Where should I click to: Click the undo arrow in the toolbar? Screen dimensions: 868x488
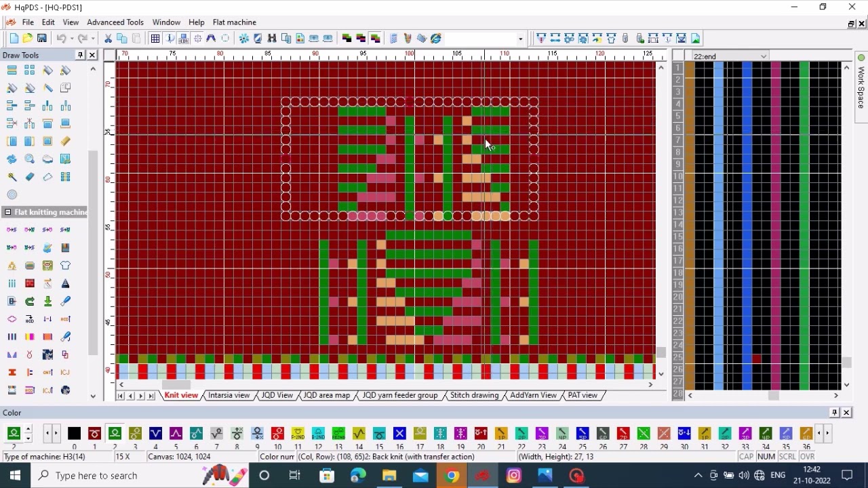[61, 39]
